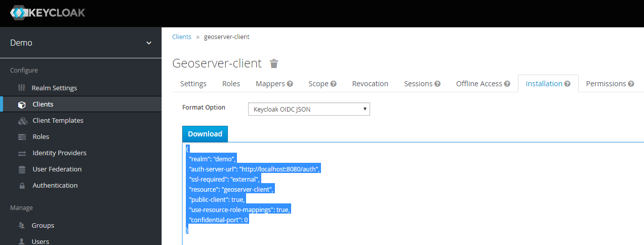Click the "realm": "demo" line
This screenshot has height=245, width=644.
[213, 159]
